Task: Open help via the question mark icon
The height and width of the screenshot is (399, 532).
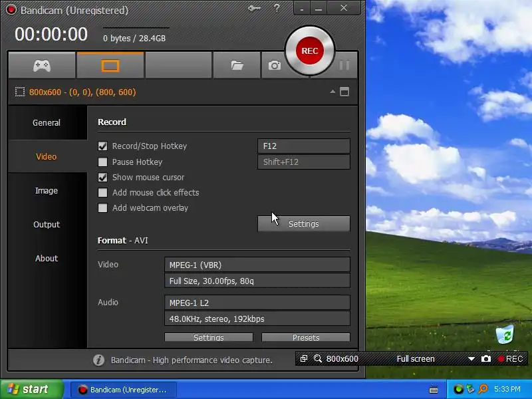Action: click(x=277, y=8)
